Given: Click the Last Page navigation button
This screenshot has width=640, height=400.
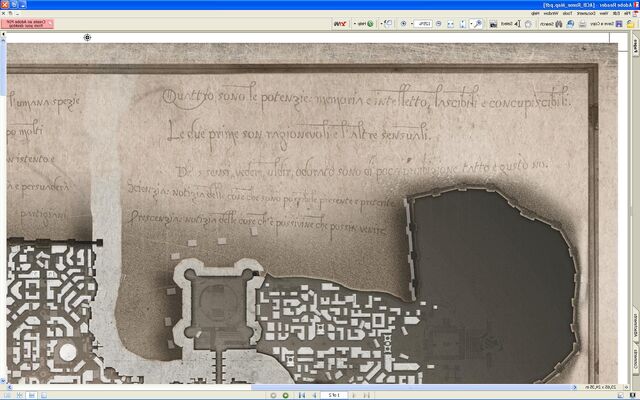Looking at the screenshot, I should [302, 395].
